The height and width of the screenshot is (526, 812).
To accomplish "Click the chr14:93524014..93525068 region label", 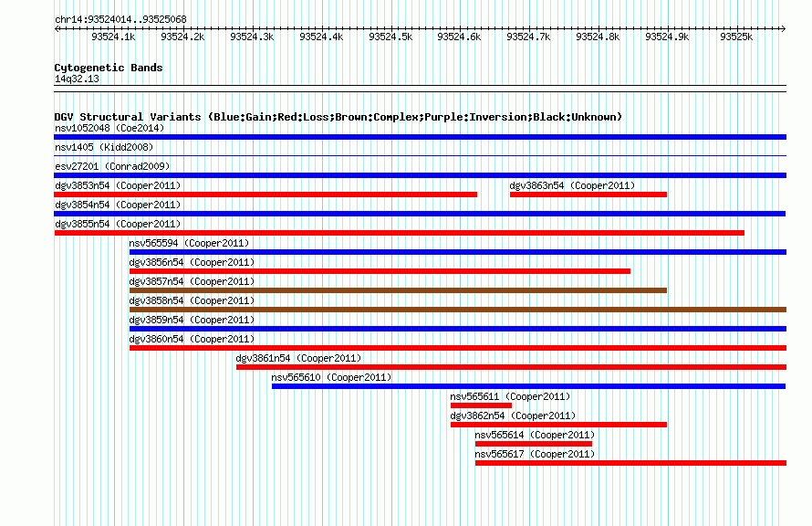I will 120,20.
